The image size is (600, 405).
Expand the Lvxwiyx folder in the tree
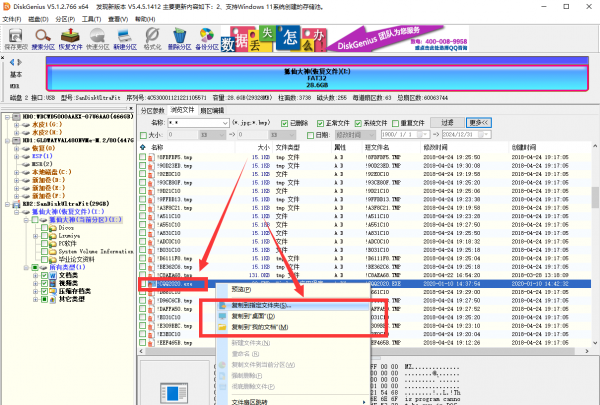(38, 236)
